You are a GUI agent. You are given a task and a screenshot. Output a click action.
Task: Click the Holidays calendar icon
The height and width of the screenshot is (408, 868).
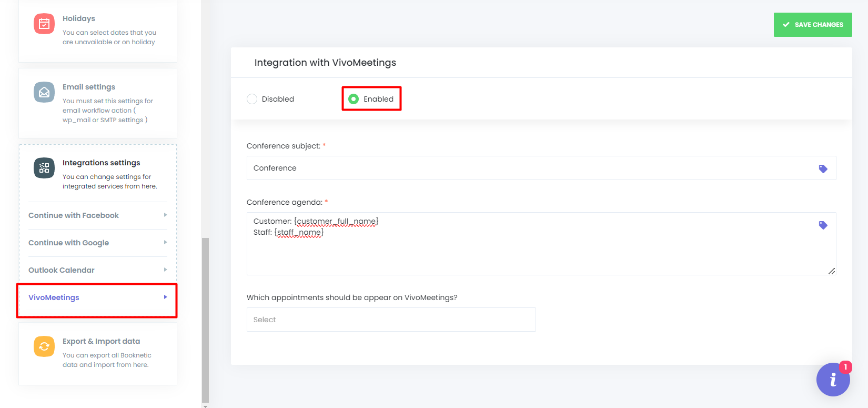(44, 24)
